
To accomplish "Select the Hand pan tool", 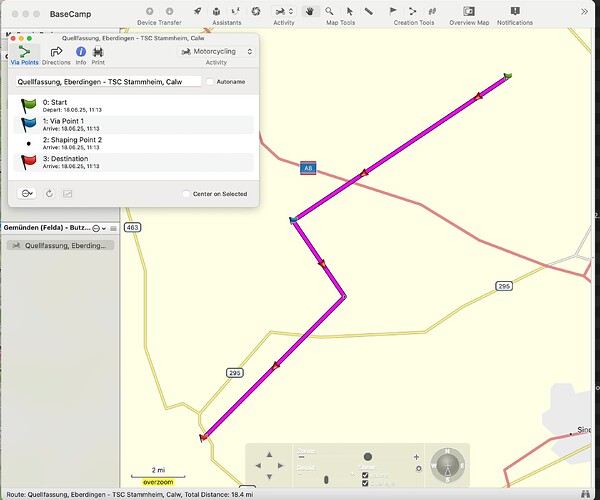I will point(310,11).
